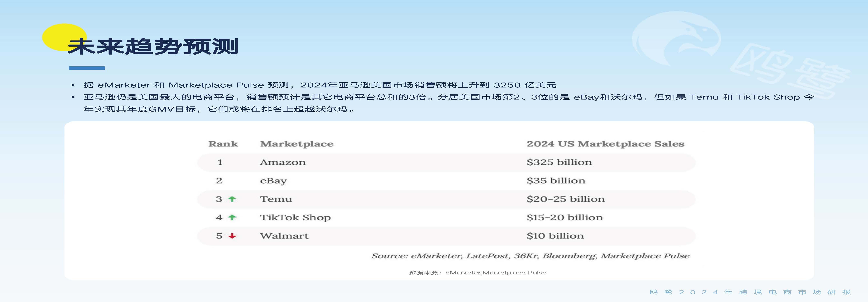Viewport: 868px width, 302px height.
Task: Click the second bullet starting 亚马逊仍是美国最大
Action: [448, 103]
